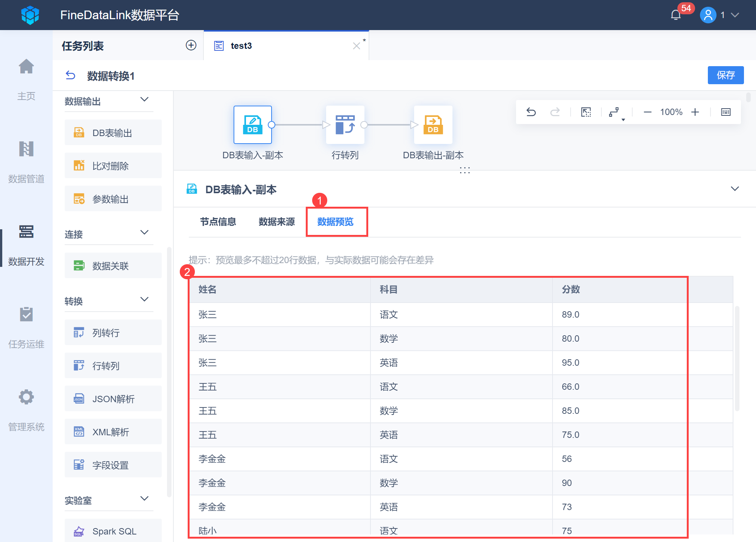Collapse the DB表输入-副本 detail panel
The width and height of the screenshot is (756, 542).
pyautogui.click(x=735, y=189)
